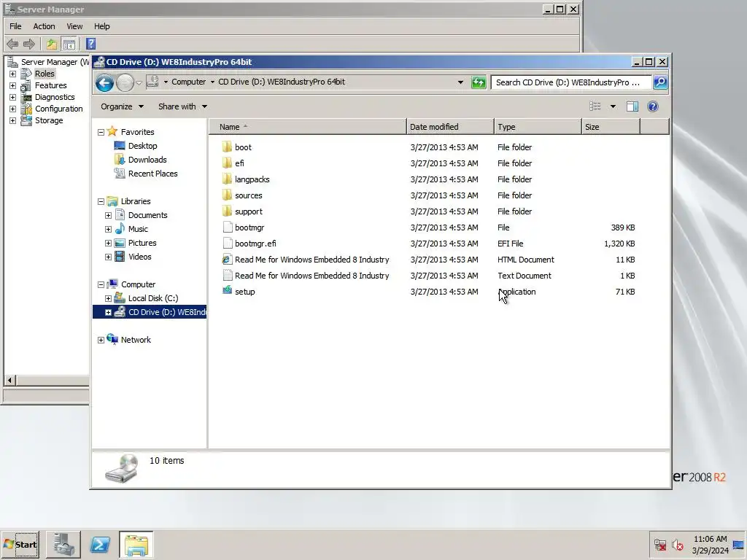The height and width of the screenshot is (560, 747).
Task: Open PowerShell from the taskbar
Action: coord(100,544)
